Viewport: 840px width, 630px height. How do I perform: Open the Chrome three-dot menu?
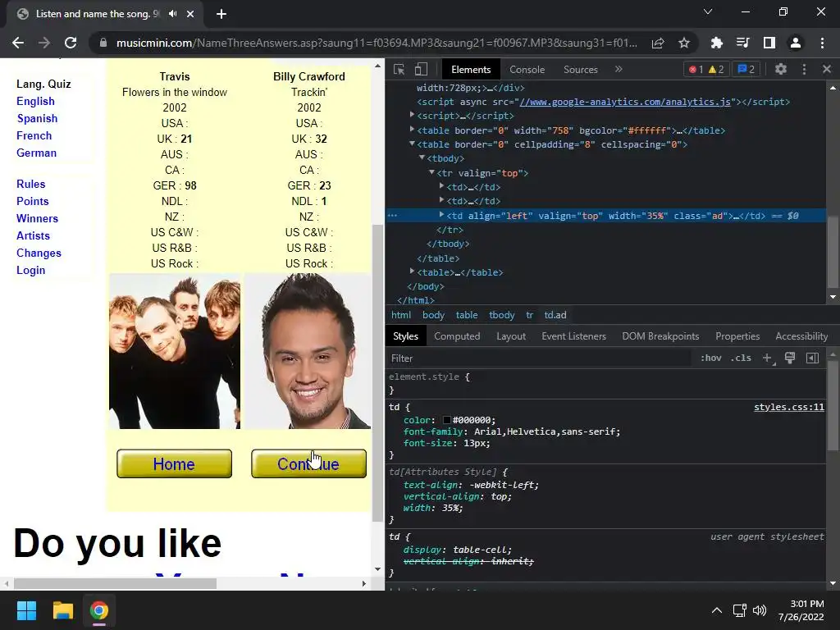tap(822, 43)
